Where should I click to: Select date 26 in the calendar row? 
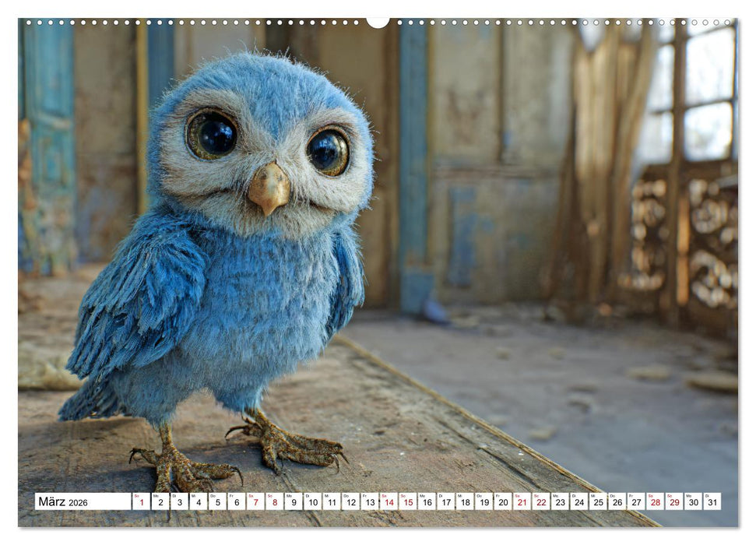[x=617, y=501]
